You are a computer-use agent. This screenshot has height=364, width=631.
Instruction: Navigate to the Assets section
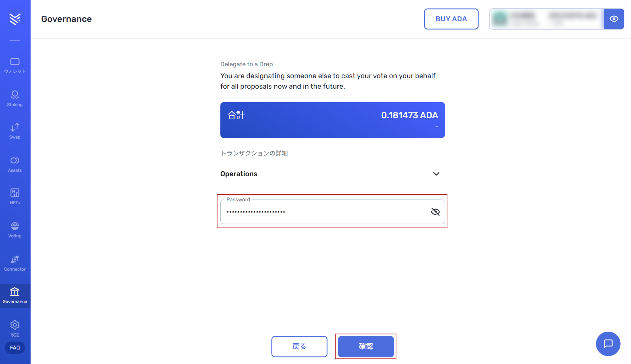15,164
